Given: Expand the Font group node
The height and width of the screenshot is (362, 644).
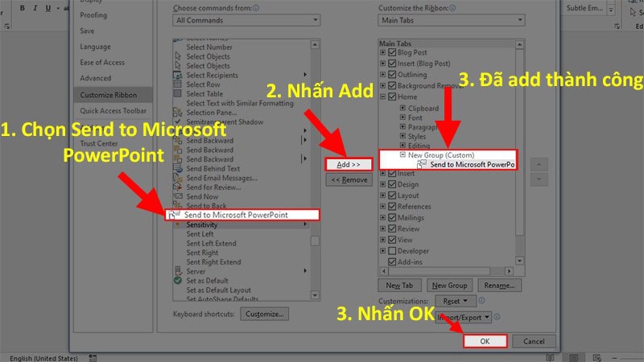Looking at the screenshot, I should coord(402,117).
